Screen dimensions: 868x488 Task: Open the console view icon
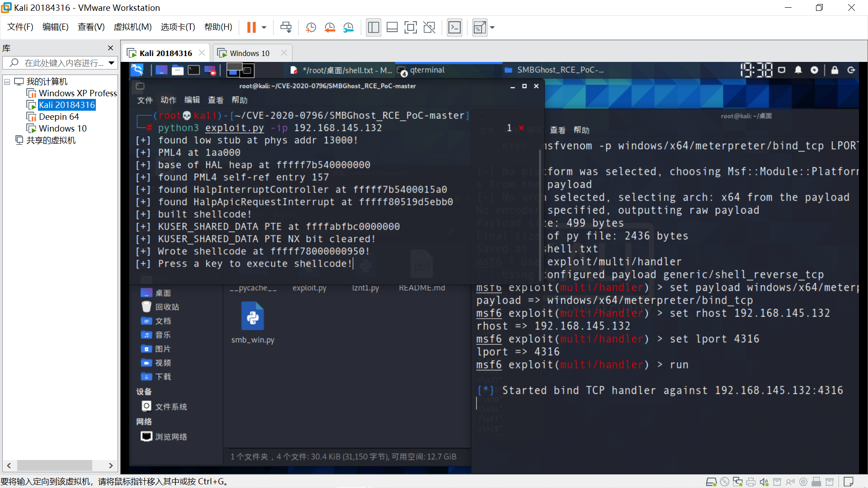(x=454, y=28)
